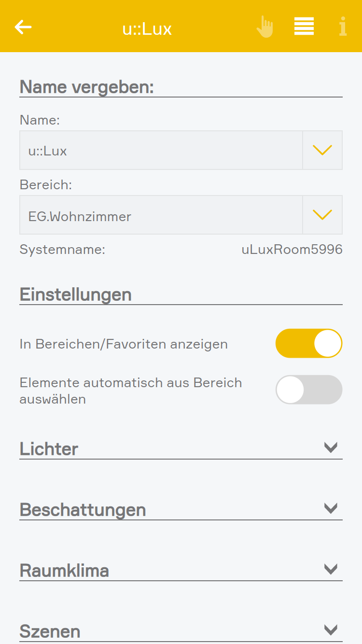Go back using the arrow icon

pyautogui.click(x=23, y=27)
